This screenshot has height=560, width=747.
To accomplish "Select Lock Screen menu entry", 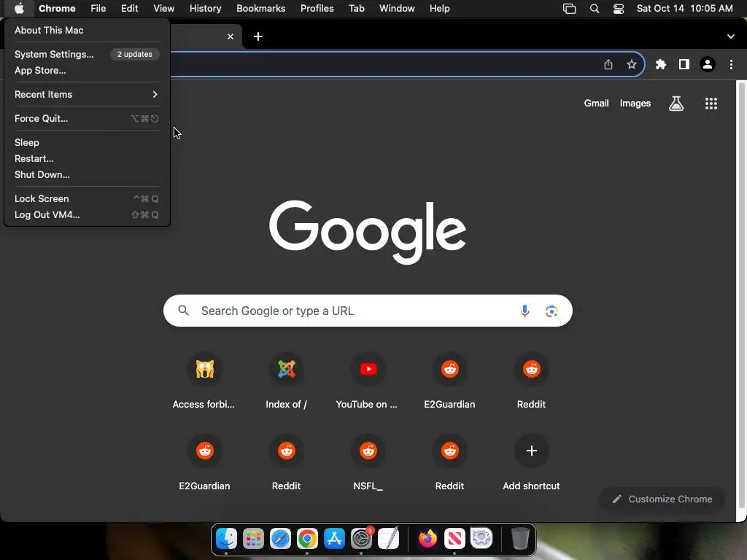I will tap(87, 198).
